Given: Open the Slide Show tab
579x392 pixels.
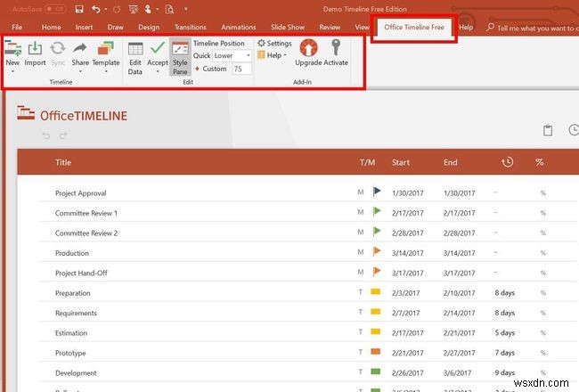Looking at the screenshot, I should pos(288,27).
